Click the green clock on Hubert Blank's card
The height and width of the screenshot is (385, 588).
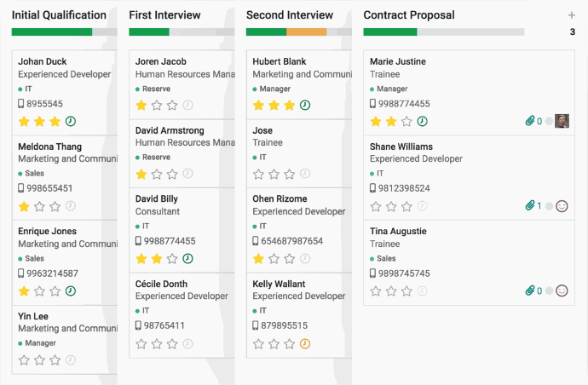(x=305, y=106)
